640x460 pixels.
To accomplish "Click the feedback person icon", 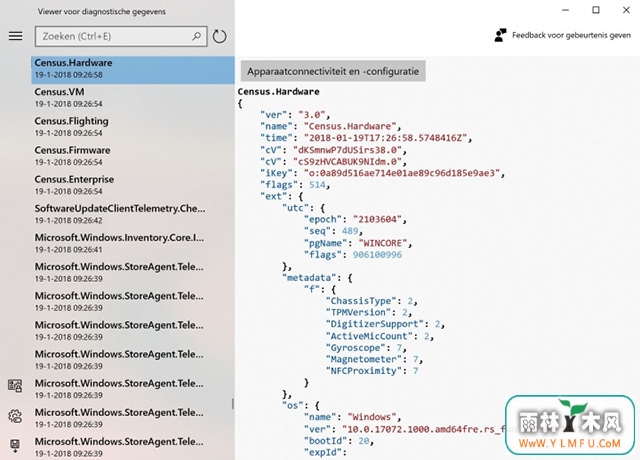I will (x=500, y=35).
